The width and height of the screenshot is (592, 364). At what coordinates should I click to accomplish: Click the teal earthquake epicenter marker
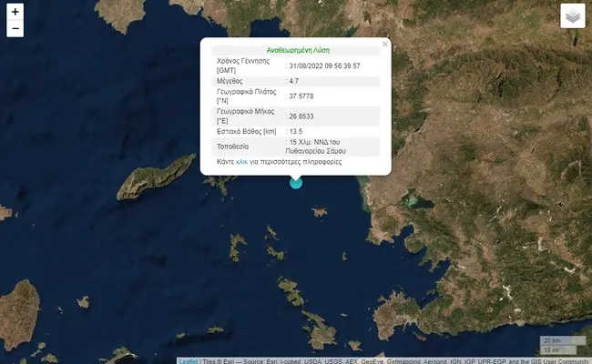pos(296,182)
